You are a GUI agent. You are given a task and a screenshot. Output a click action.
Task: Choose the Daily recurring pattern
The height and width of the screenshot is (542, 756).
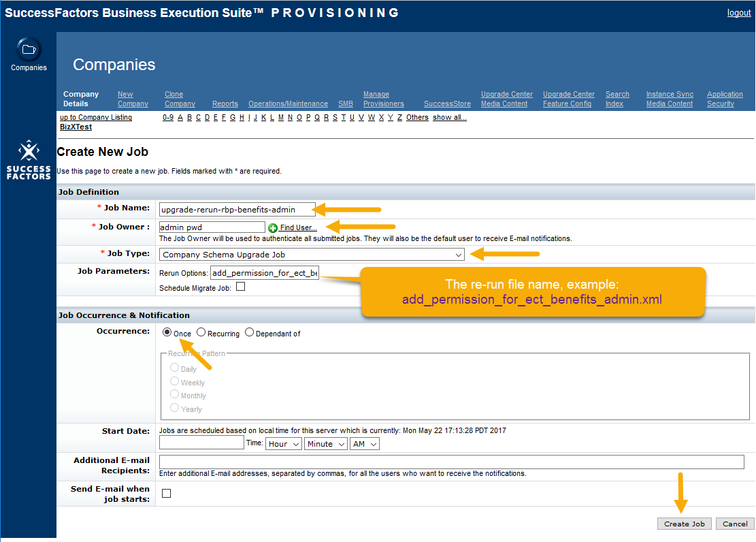click(174, 368)
